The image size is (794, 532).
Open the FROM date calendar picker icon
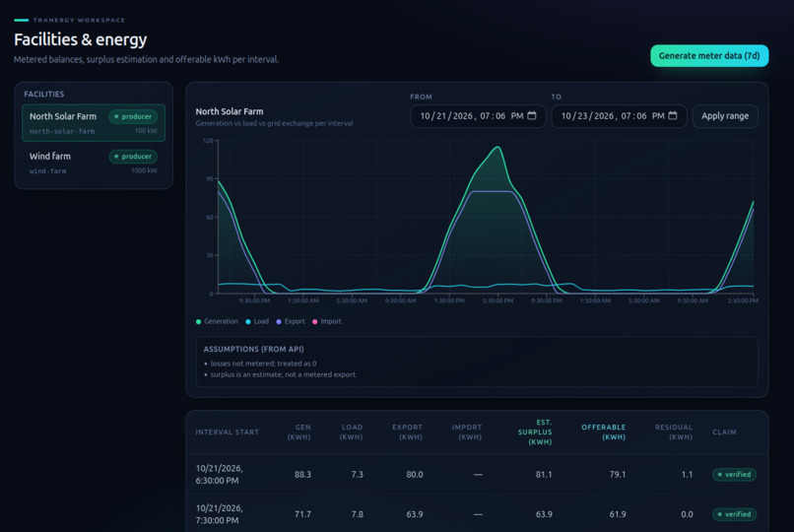pyautogui.click(x=532, y=116)
